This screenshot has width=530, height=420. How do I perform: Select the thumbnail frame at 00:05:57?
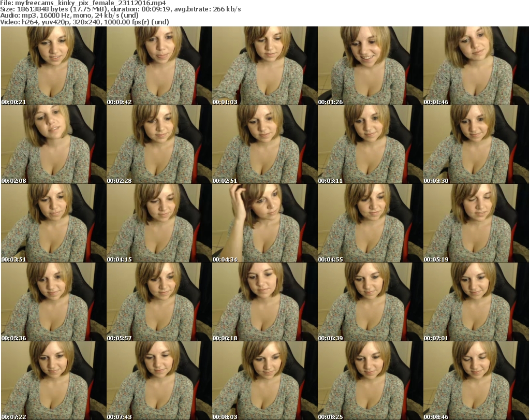[159, 302]
